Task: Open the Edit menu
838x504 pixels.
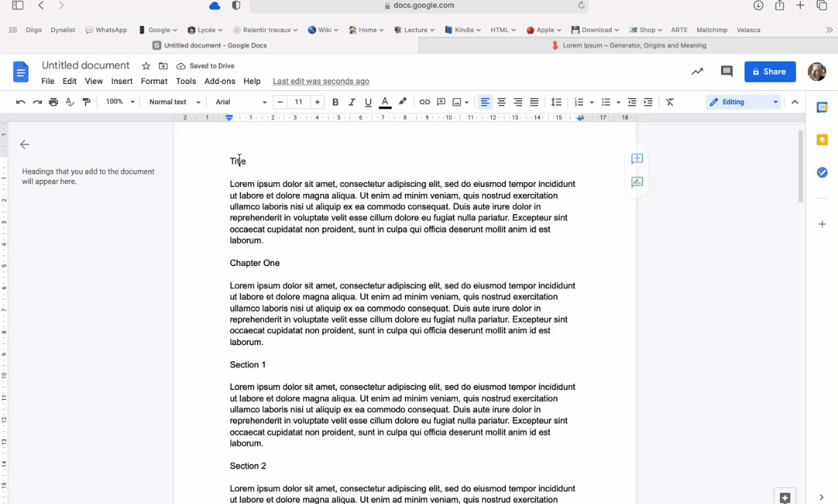Action: pyautogui.click(x=69, y=81)
